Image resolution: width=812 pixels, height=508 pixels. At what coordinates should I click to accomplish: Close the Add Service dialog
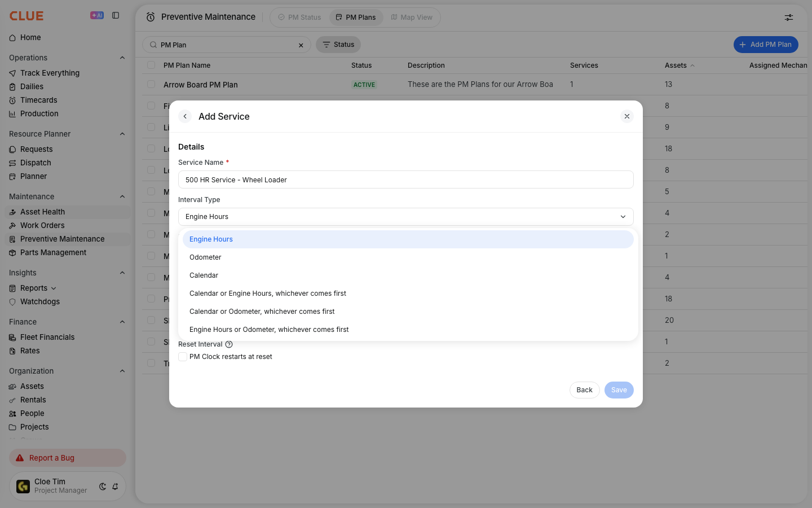(x=627, y=116)
